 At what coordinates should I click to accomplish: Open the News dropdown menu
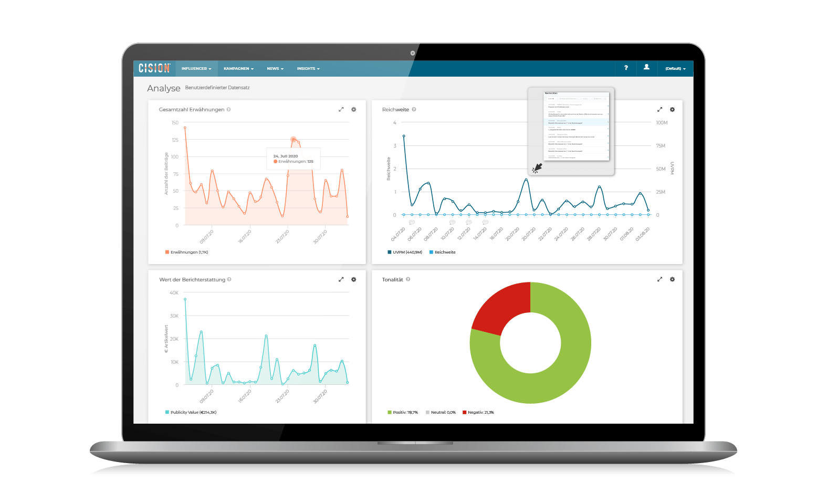[275, 69]
